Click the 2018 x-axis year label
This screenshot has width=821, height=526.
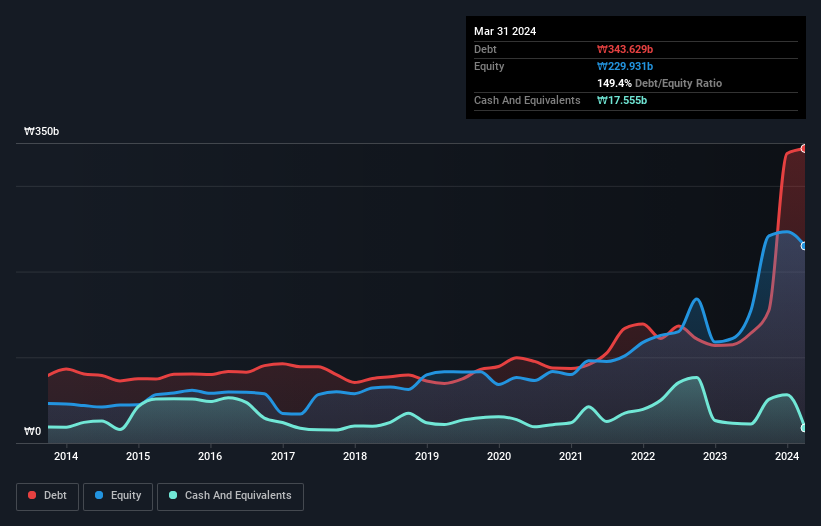click(x=355, y=456)
